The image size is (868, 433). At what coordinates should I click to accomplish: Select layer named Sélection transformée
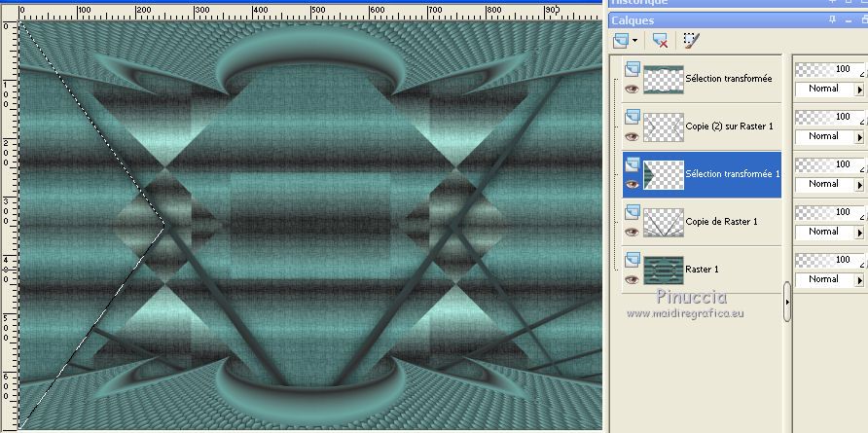pos(729,79)
